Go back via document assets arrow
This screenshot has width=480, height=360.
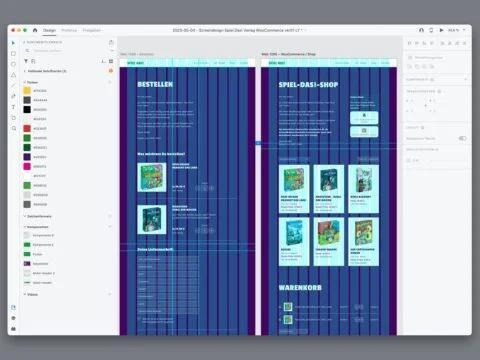[24, 42]
